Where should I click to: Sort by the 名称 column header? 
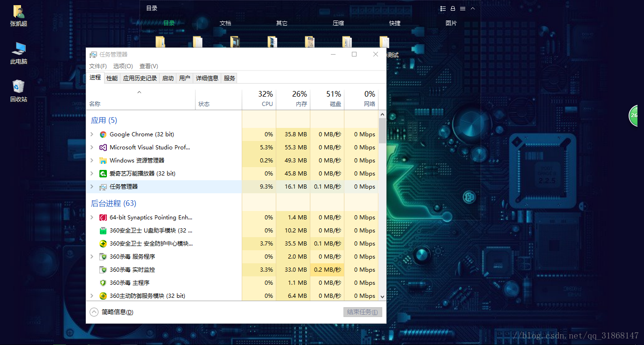[141, 99]
